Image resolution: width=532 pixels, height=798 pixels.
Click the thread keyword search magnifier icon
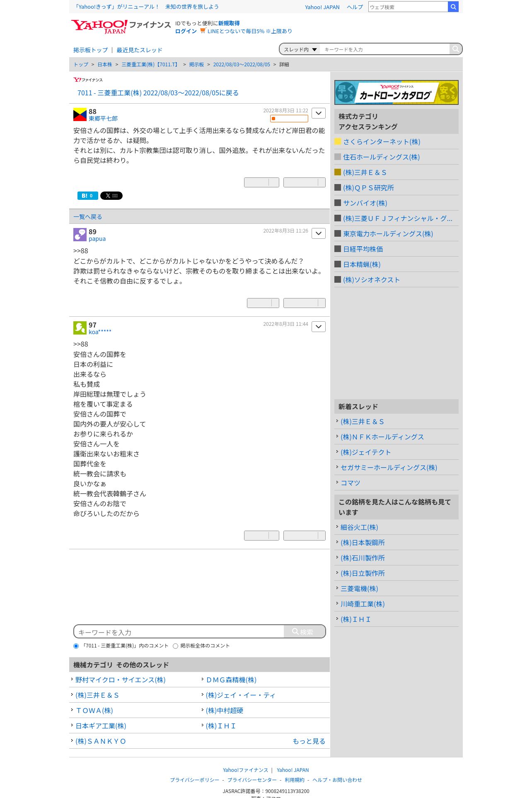[455, 49]
